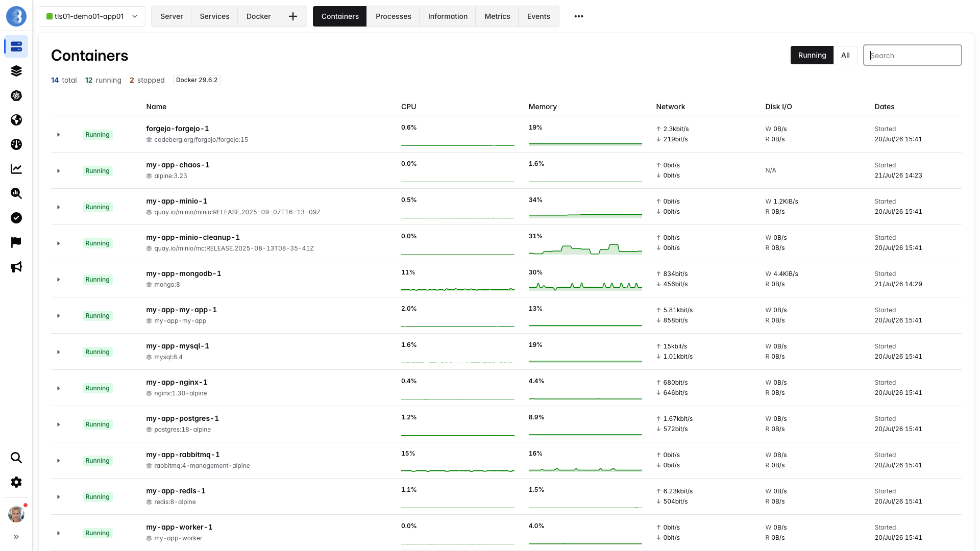Open the three-dots more menu

(x=578, y=16)
